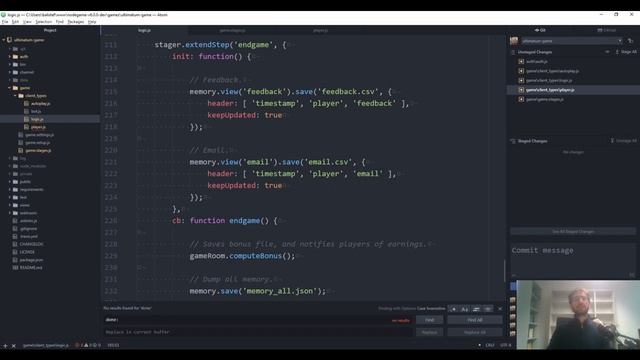Switch to the player.js editor tab

(x=320, y=31)
